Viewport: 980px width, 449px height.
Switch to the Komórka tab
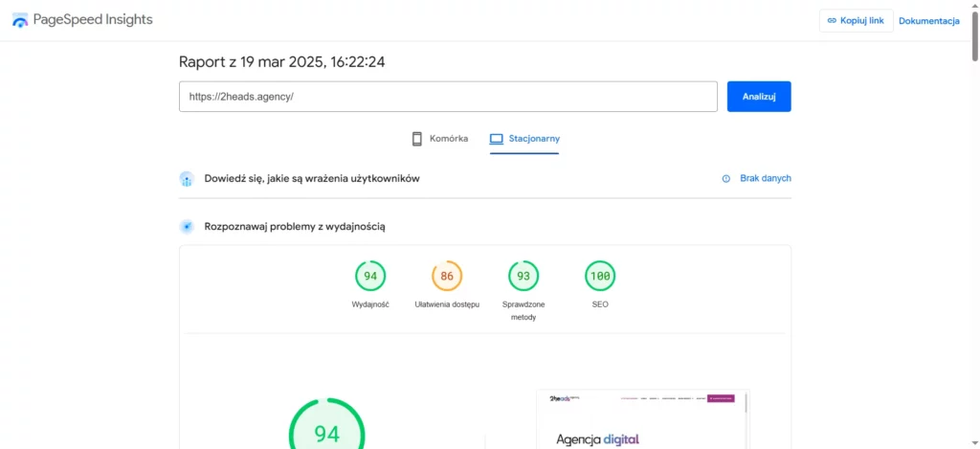439,139
